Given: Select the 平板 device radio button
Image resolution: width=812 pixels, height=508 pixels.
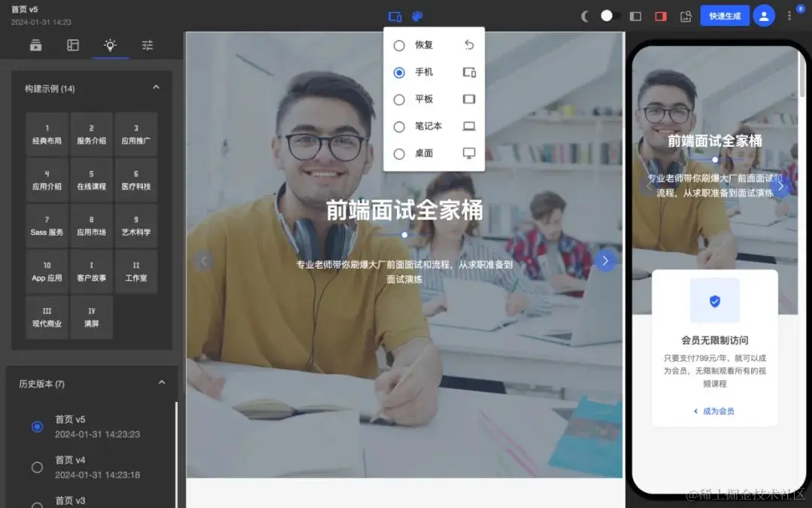Looking at the screenshot, I should click(x=399, y=99).
